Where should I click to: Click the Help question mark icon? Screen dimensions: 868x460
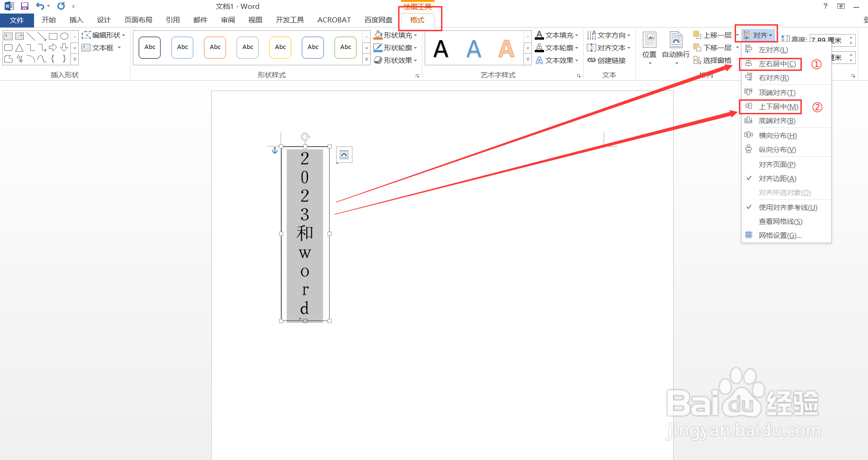coord(826,6)
